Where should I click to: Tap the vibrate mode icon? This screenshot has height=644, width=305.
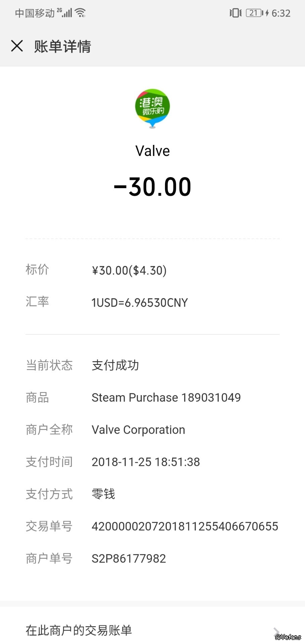pos(235,13)
